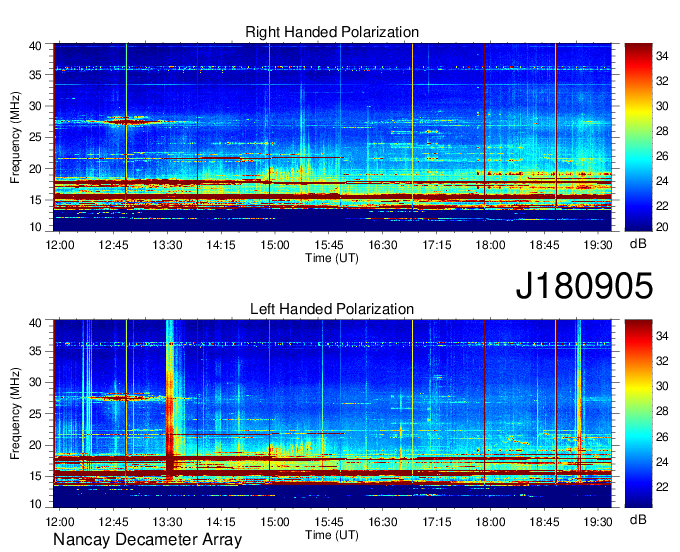The width and height of the screenshot is (680, 552).
Task: Click the 28 dB label on Right Handed color bar
Action: click(x=662, y=131)
